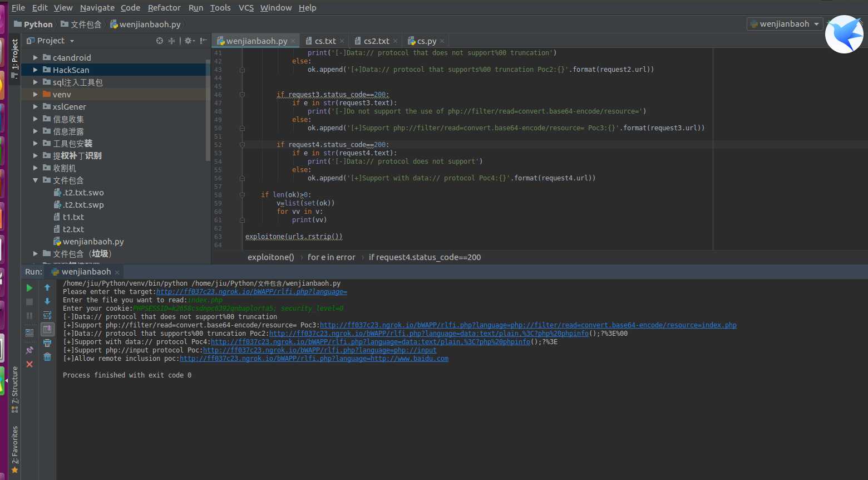The image size is (868, 480).
Task: Jump down the stack trace with down arrow
Action: [x=47, y=301]
